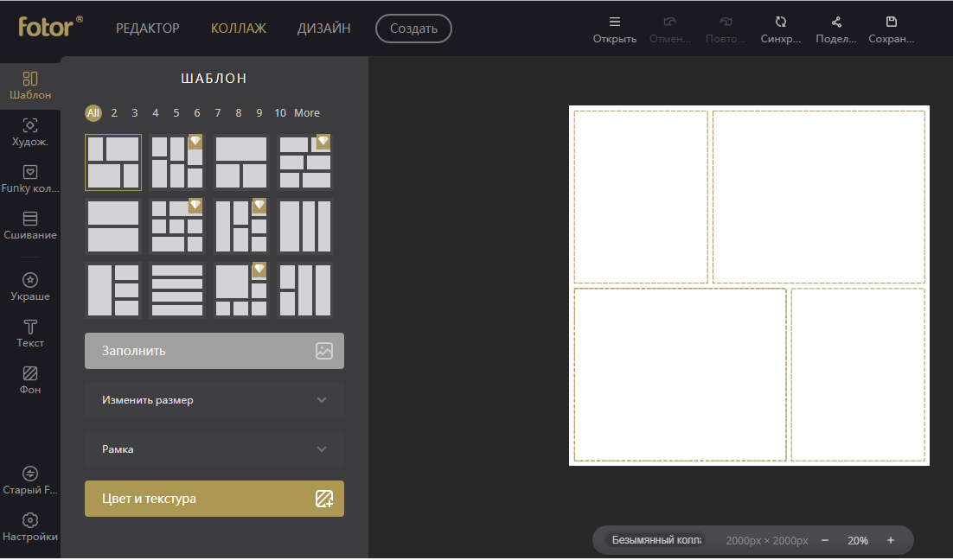Image resolution: width=953 pixels, height=560 pixels.
Task: Expand the Изменить размер section
Action: [x=214, y=399]
